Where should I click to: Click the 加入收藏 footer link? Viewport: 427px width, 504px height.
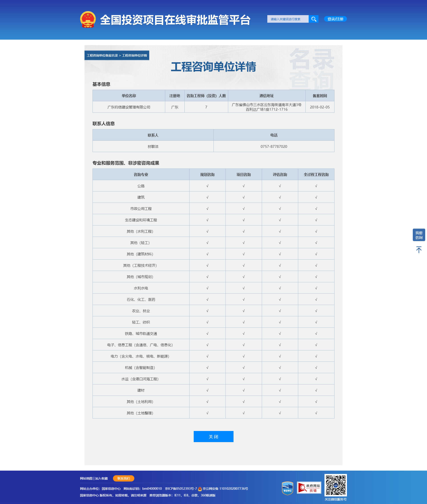[101, 478]
